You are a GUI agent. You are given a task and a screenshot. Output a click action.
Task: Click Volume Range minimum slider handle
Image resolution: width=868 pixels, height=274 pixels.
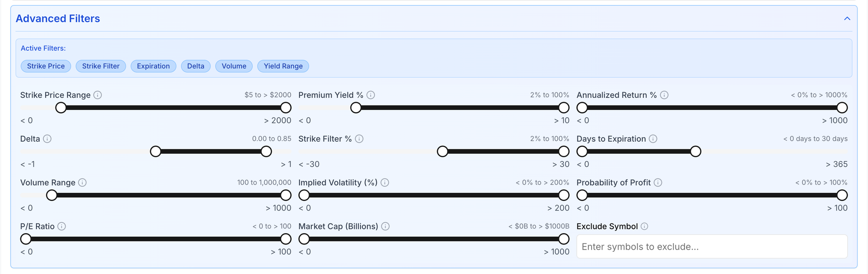point(52,195)
